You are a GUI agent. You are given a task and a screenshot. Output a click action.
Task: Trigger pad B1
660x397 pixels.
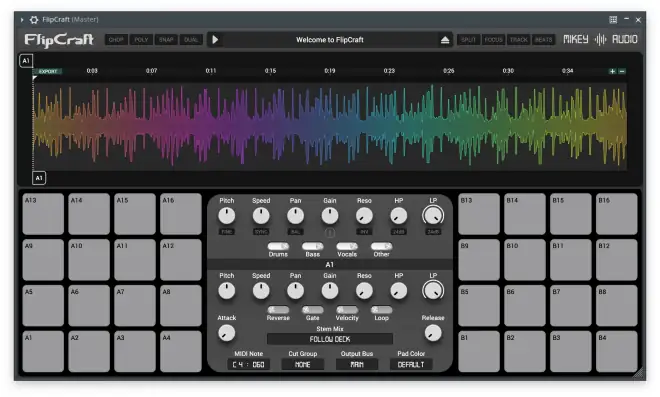479,352
